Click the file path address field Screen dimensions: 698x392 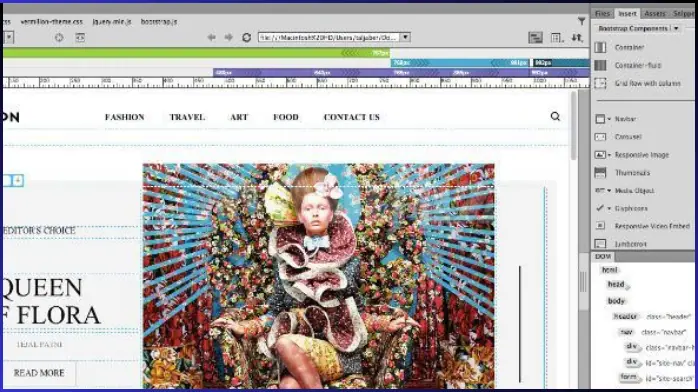329,37
